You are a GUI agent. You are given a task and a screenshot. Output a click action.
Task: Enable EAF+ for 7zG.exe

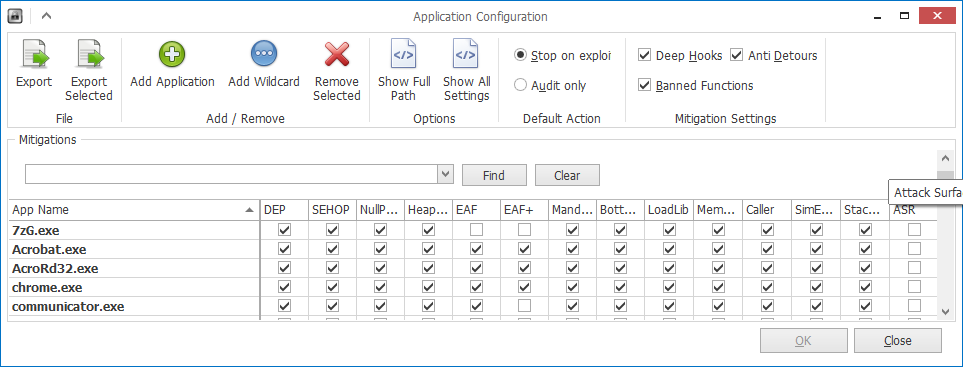[524, 230]
